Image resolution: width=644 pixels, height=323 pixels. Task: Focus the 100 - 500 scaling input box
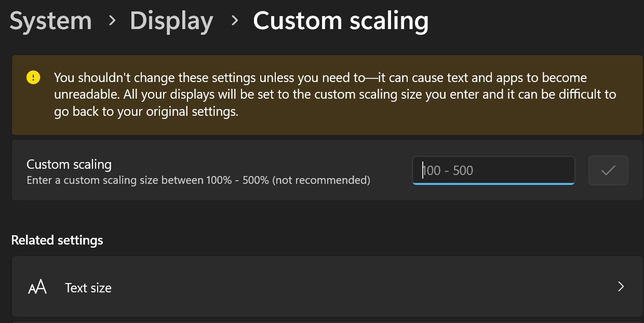pyautogui.click(x=493, y=170)
